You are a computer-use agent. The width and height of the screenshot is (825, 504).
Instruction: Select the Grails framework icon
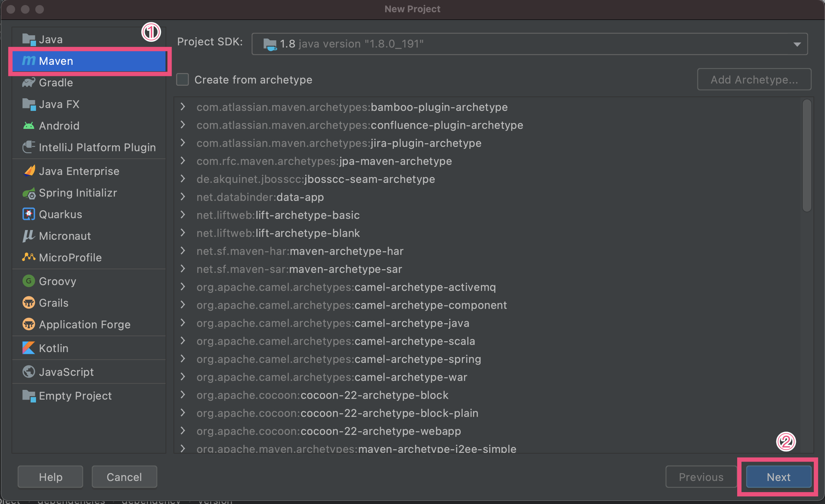click(x=29, y=303)
